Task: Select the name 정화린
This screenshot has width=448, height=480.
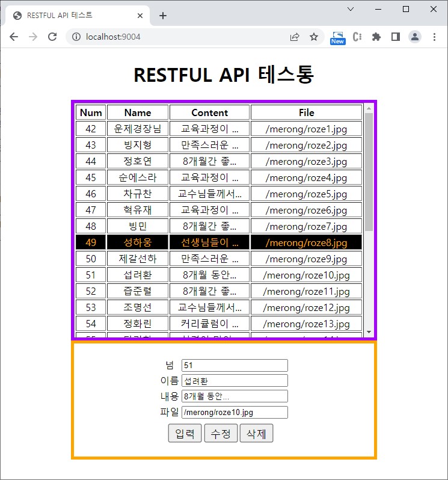Action: click(138, 323)
